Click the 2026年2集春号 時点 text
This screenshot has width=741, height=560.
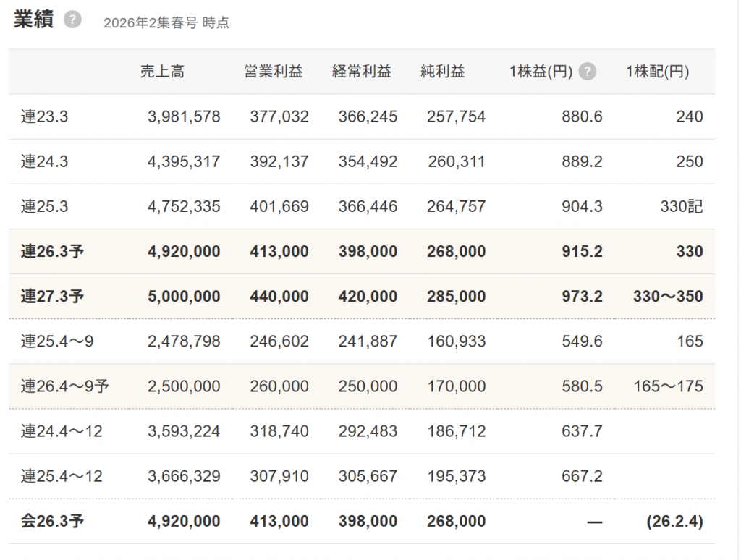166,22
